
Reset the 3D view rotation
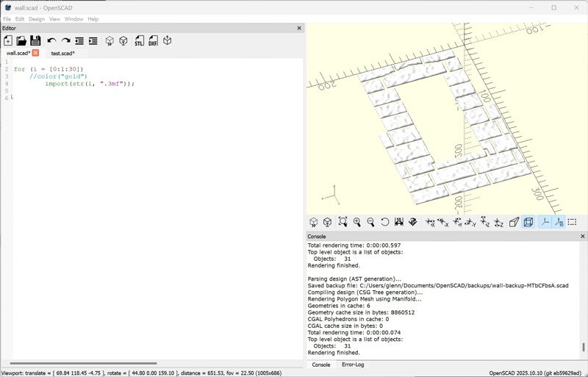pyautogui.click(x=385, y=222)
